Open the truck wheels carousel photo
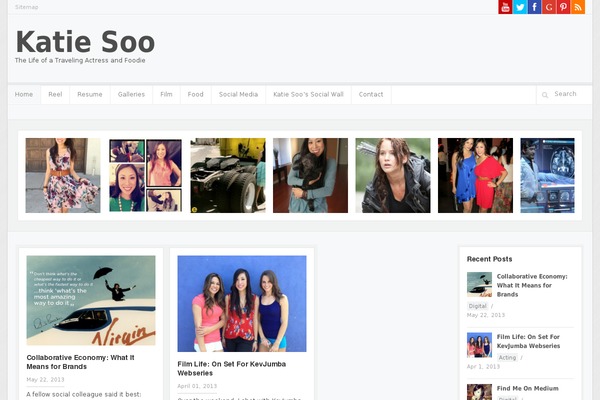This screenshot has height=400, width=600. click(228, 175)
